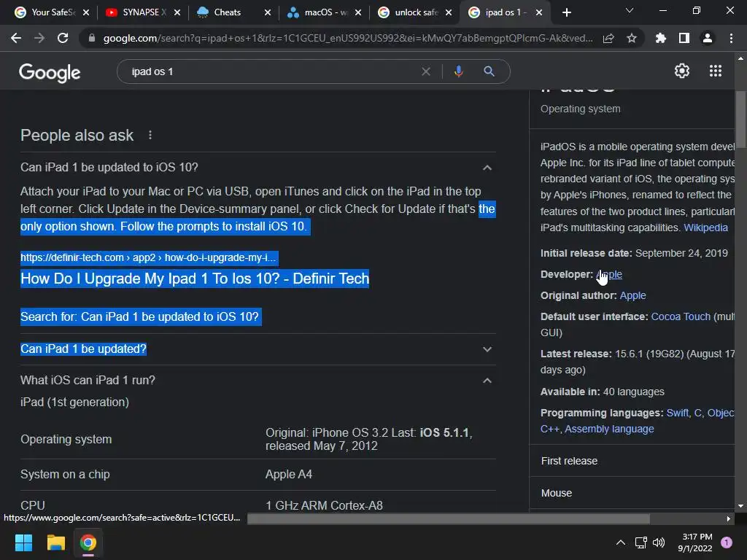Toggle the Chrome side panel
The height and width of the screenshot is (560, 747).
(x=684, y=38)
